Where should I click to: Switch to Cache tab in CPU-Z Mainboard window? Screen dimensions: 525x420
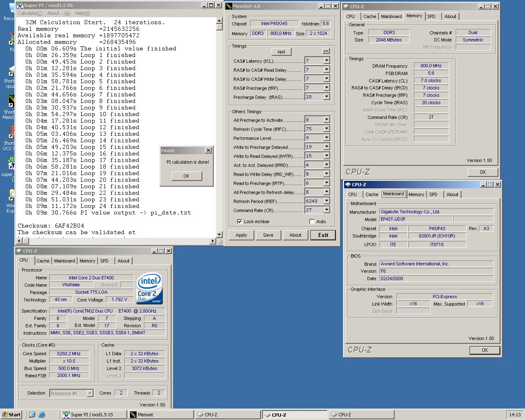point(372,194)
